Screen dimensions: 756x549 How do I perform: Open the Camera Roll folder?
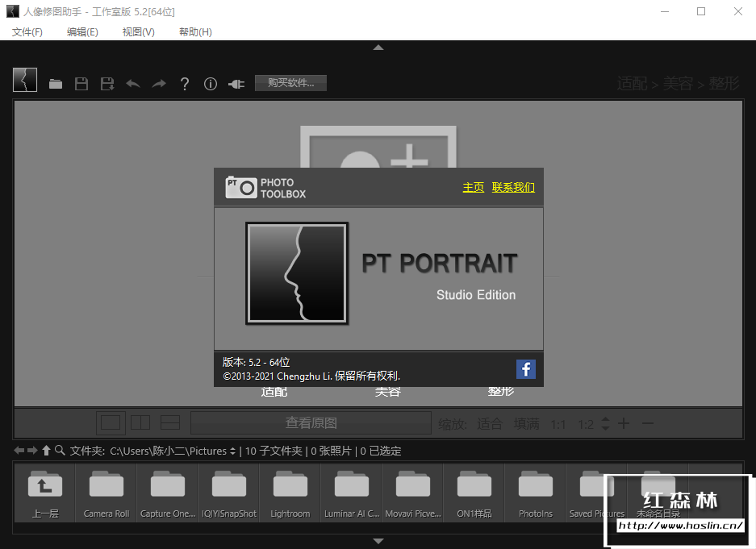[x=106, y=493]
